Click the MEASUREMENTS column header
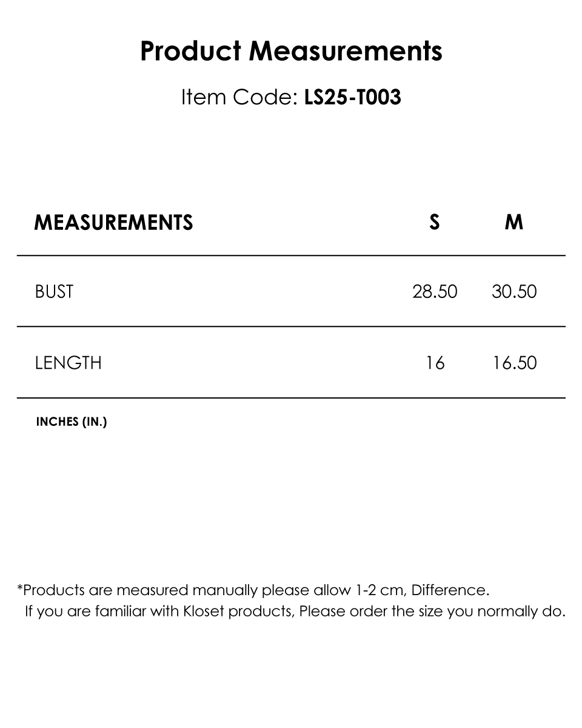Viewport: 582px width, 728px height. 113,223
